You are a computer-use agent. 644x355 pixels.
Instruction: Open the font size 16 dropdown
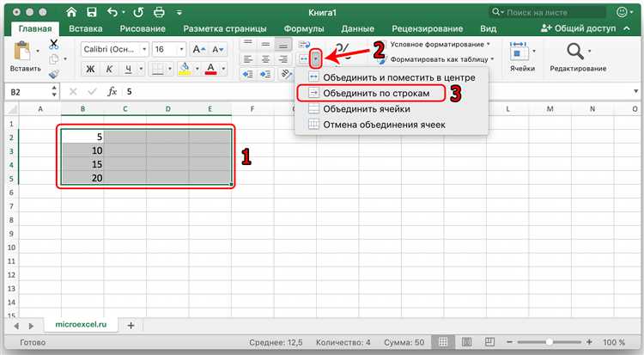click(x=180, y=49)
